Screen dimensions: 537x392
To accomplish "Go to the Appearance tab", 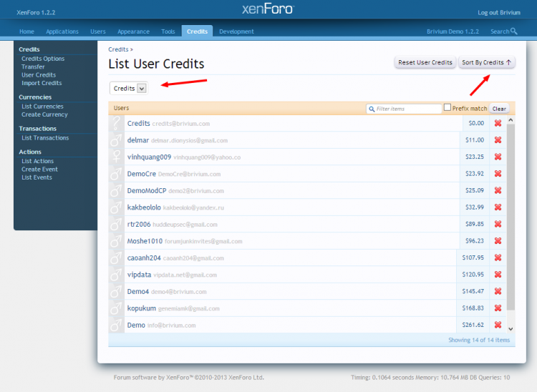I will pos(134,31).
